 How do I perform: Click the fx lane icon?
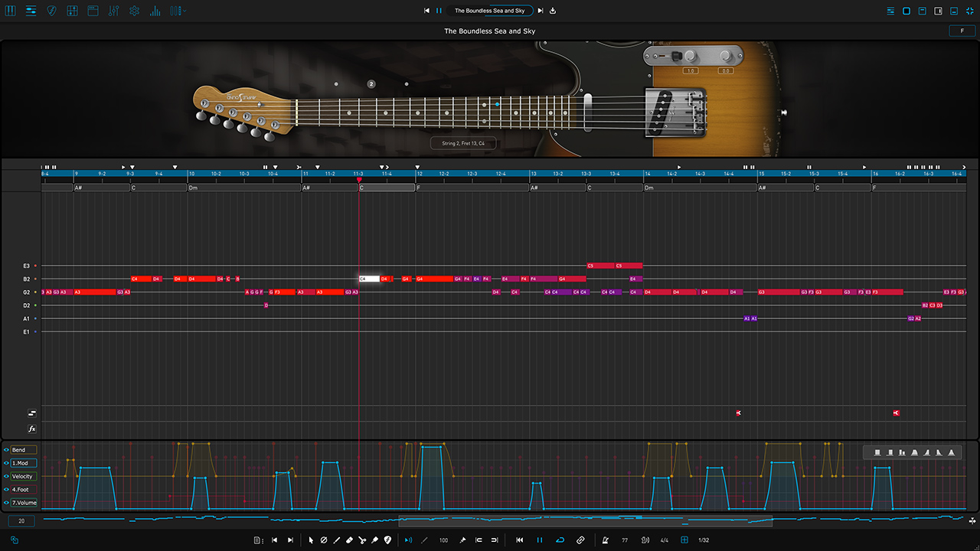click(x=32, y=429)
